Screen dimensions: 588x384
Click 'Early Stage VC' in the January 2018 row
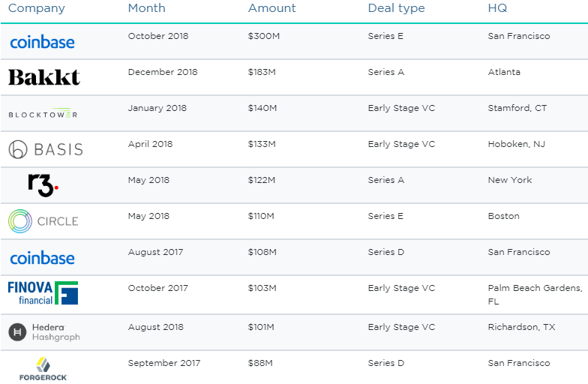tap(401, 108)
